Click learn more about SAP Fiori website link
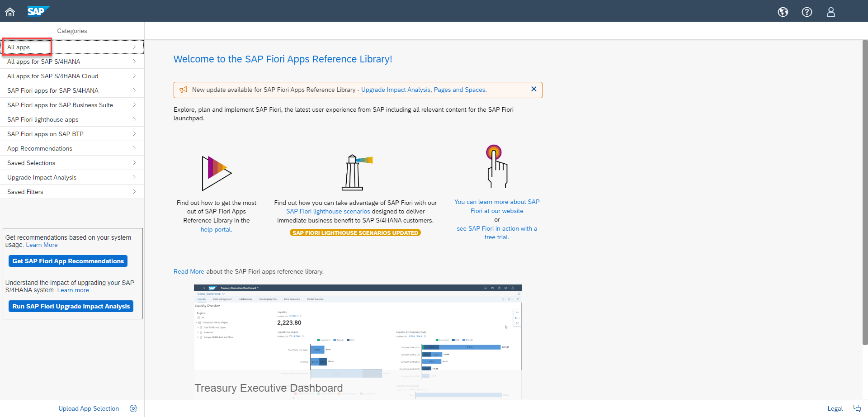This screenshot has height=417, width=868. point(497,206)
